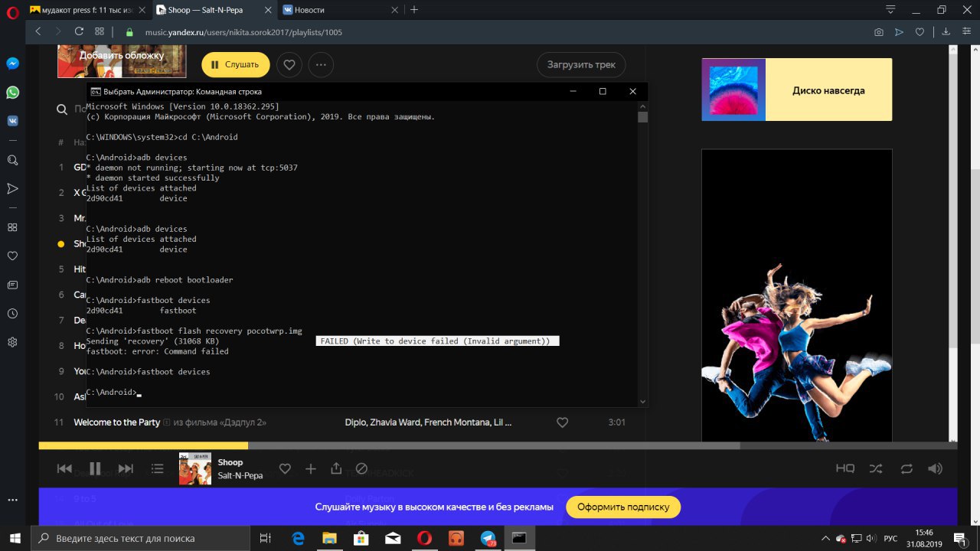Open Salt-N-Pepa artist link in player
The height and width of the screenshot is (551, 980).
(240, 475)
